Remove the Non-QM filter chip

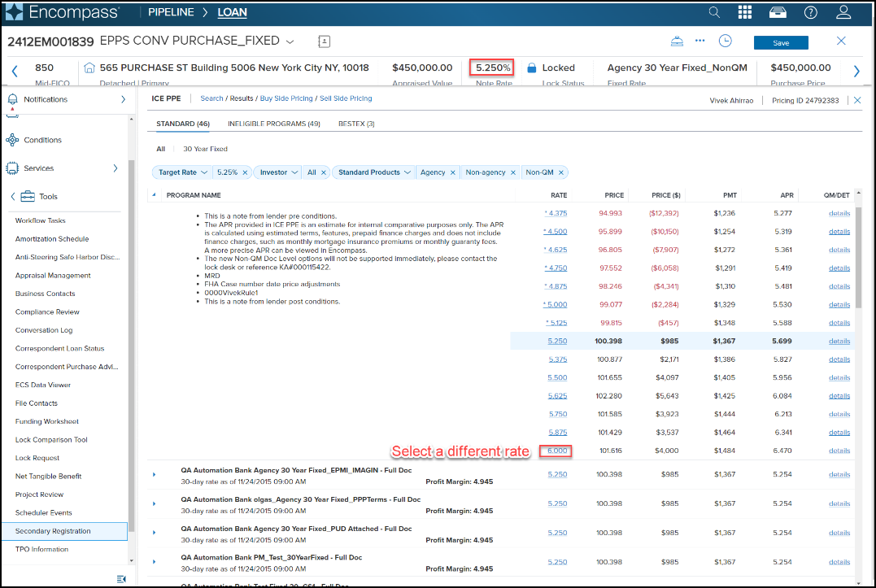tap(561, 172)
